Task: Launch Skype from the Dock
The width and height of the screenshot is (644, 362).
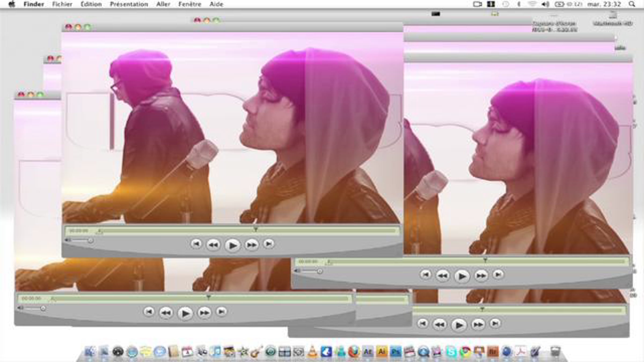Action: 451,352
